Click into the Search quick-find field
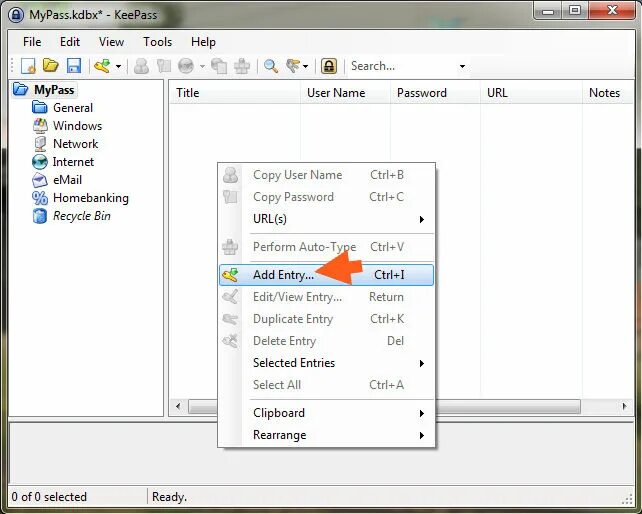642x514 pixels. 403,66
